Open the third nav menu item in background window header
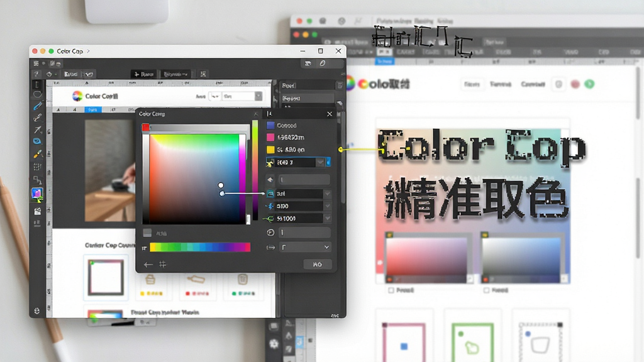 pyautogui.click(x=533, y=84)
